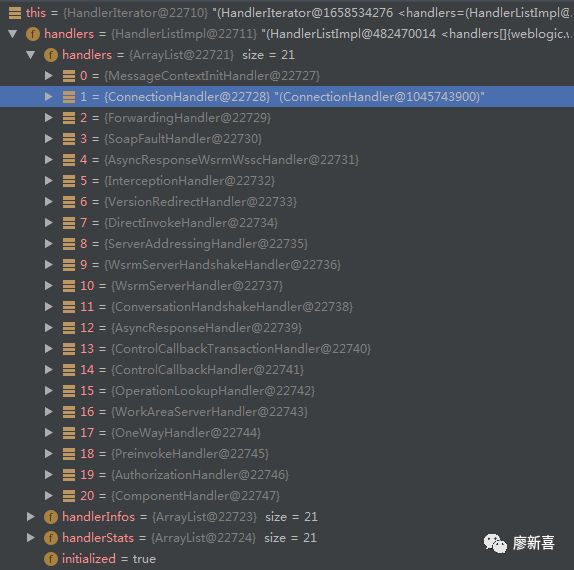Click object icon of ConversationHandshakeHandler row
Screen dimensions: 574x570
pos(69,307)
